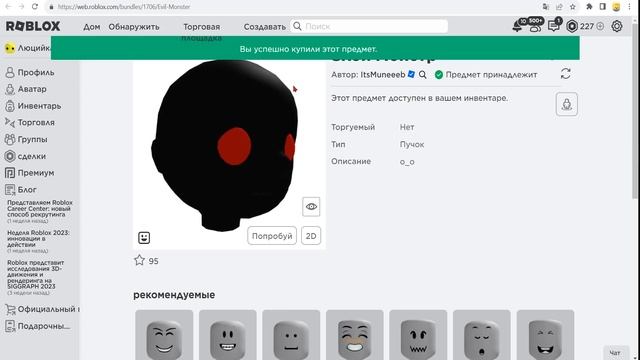This screenshot has width=640, height=360.
Task: Click the browser profile avatar icon
Action: [616, 7]
